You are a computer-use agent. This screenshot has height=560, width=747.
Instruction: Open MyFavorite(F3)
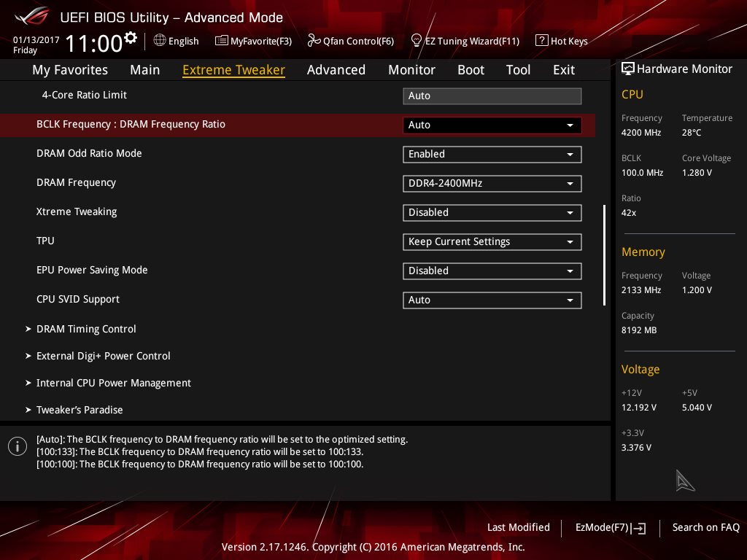253,41
